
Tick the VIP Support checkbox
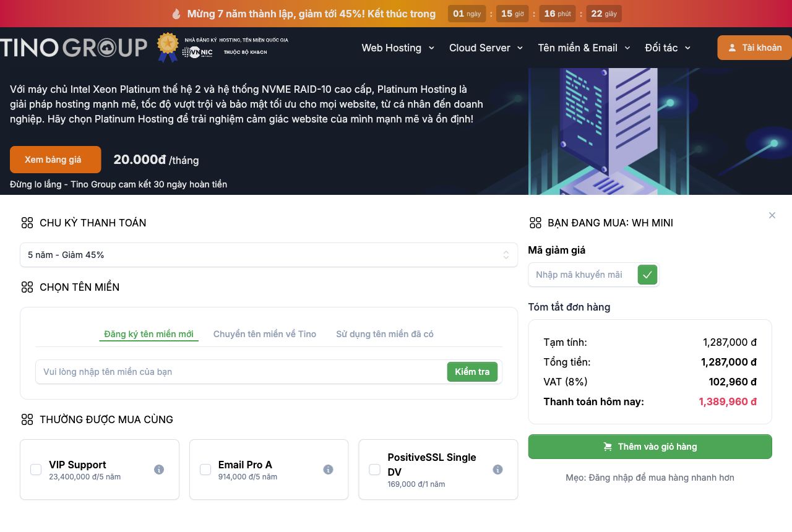click(36, 470)
